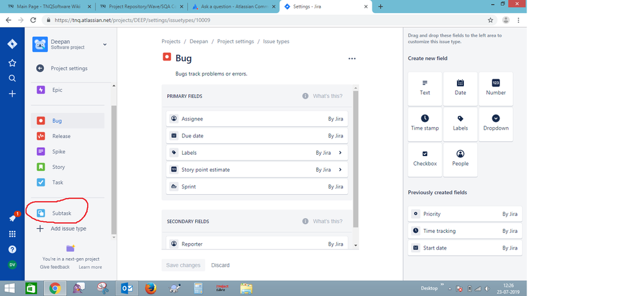Open ProjectLibre from the taskbar
Viewport: 644px width, 296px height.
pos(222,289)
